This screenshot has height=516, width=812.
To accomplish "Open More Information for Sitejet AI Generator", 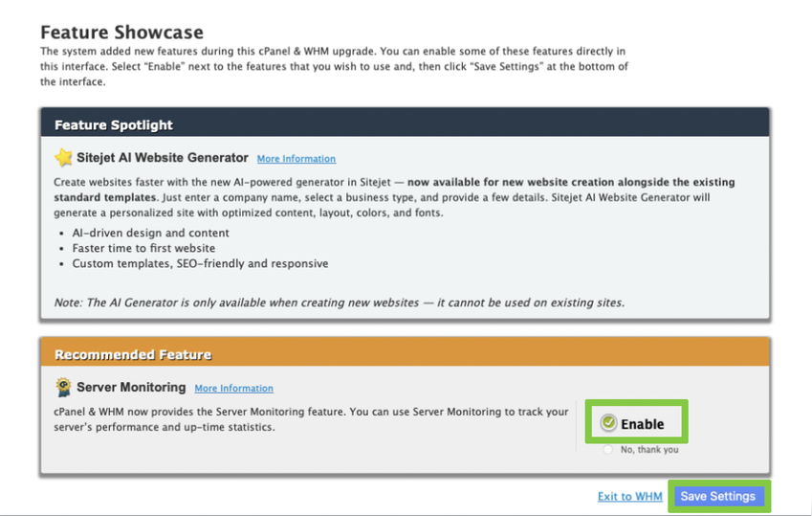I will pyautogui.click(x=296, y=159).
